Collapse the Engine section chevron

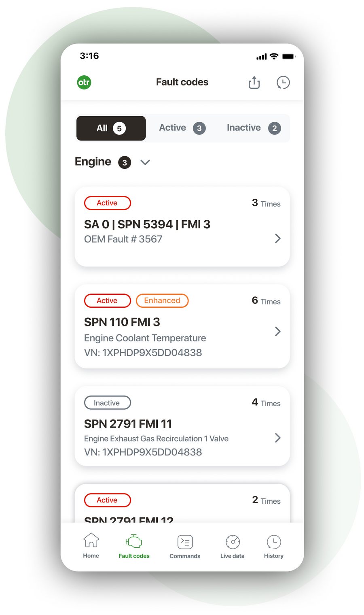coord(145,162)
